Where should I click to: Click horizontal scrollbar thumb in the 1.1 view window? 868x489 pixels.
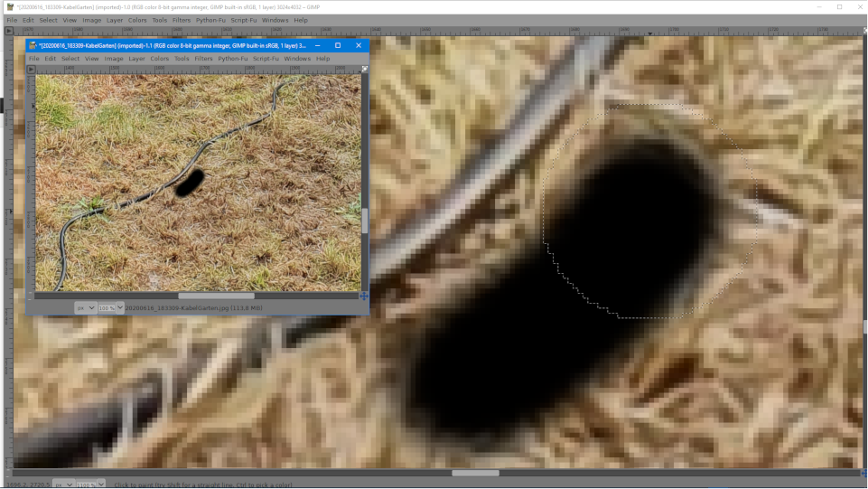point(217,296)
